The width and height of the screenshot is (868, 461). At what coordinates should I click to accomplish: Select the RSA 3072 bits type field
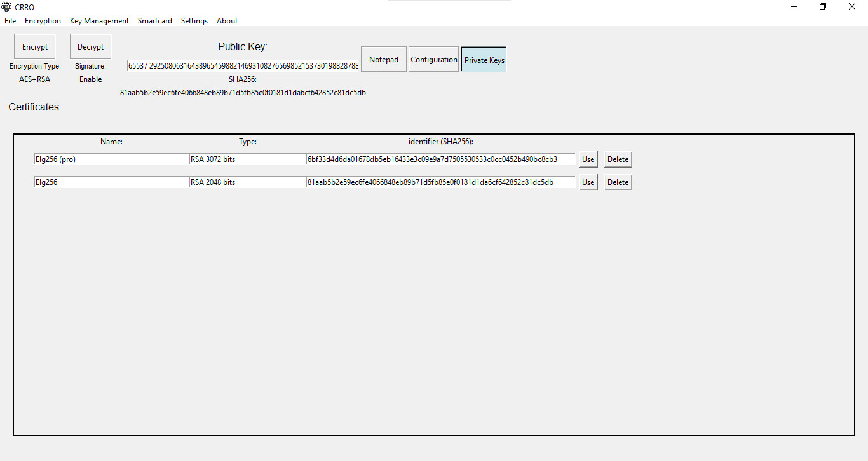click(248, 159)
